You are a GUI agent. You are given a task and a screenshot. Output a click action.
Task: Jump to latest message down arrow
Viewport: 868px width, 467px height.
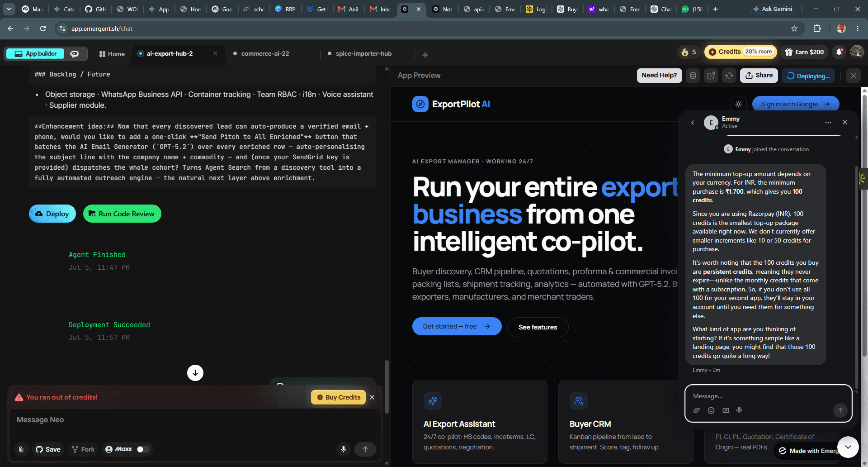coord(195,373)
